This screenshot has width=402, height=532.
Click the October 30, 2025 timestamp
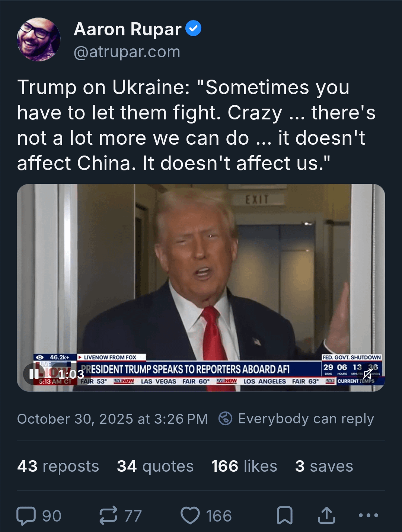[x=112, y=419]
